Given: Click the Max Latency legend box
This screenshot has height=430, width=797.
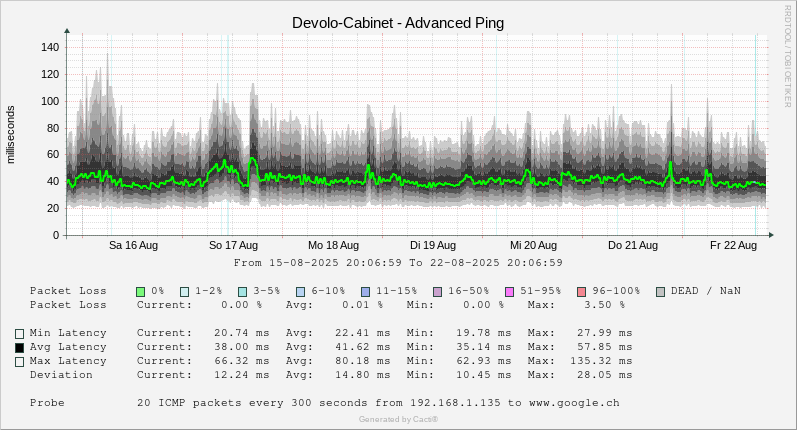Looking at the screenshot, I should pos(19,362).
